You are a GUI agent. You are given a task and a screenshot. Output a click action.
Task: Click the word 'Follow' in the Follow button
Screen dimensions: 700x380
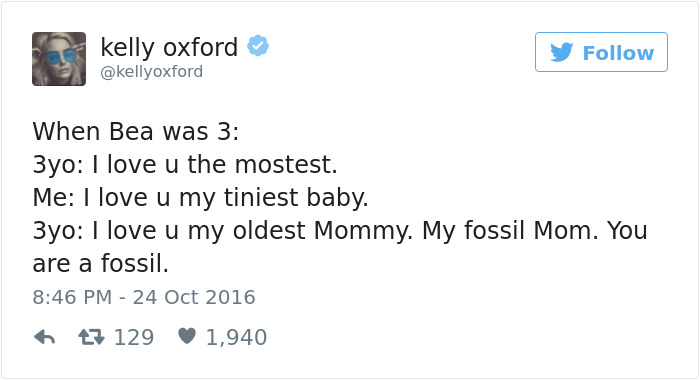pos(618,53)
